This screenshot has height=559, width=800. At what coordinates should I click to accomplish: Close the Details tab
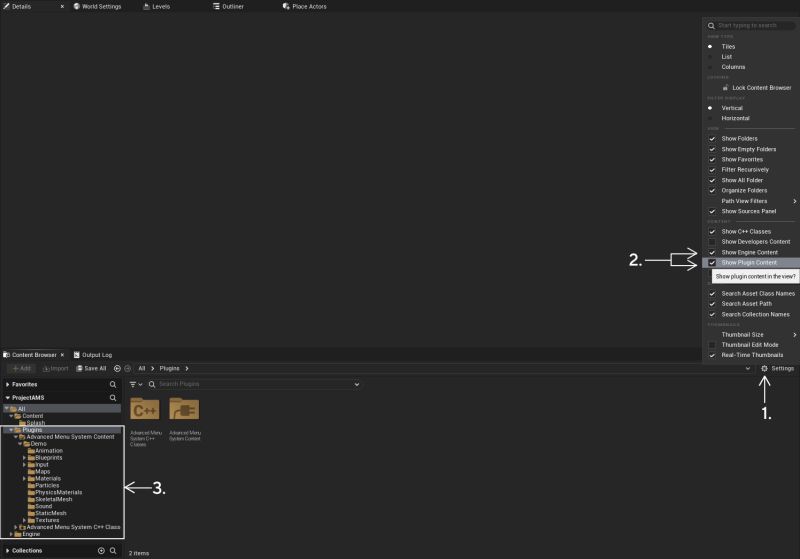[x=62, y=7]
